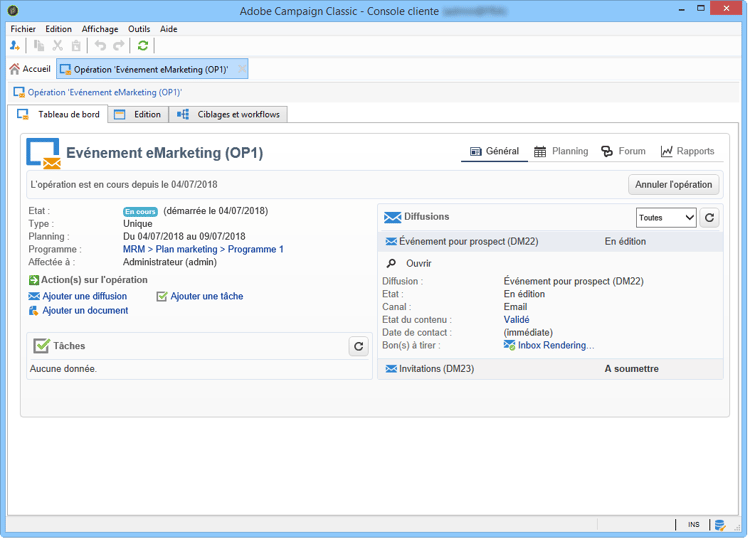Go to the Accueil home tab
This screenshot has height=544, width=750.
tap(30, 69)
